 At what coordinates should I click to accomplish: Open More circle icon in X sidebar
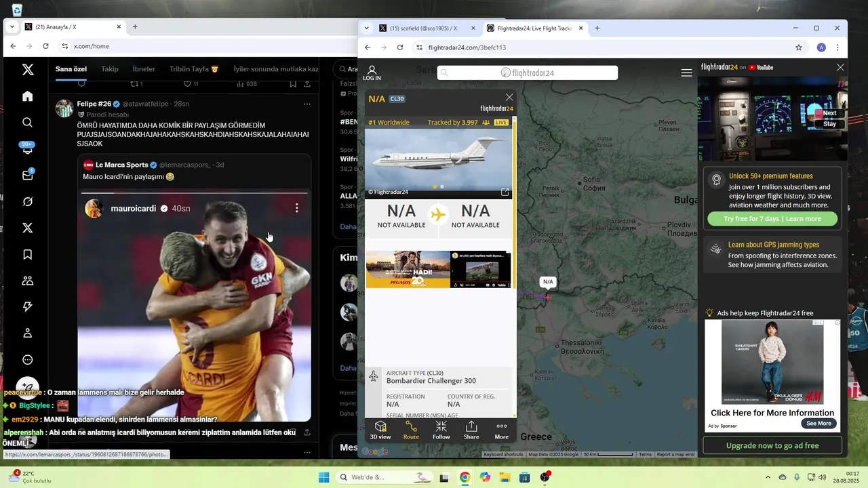coord(28,360)
